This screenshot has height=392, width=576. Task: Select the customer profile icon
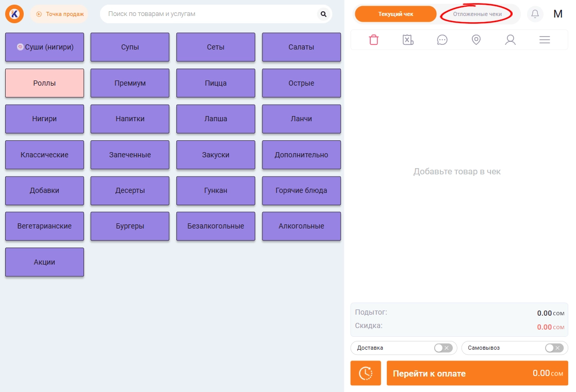[510, 40]
